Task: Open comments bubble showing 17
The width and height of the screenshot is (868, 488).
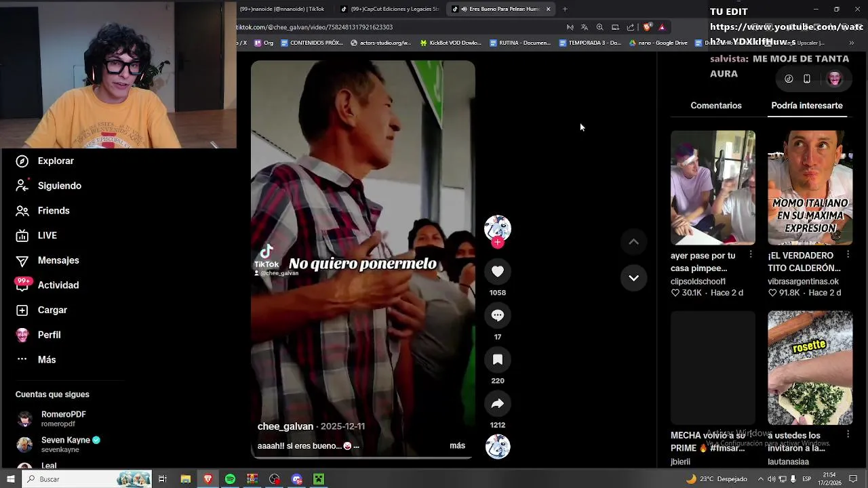Action: point(498,315)
